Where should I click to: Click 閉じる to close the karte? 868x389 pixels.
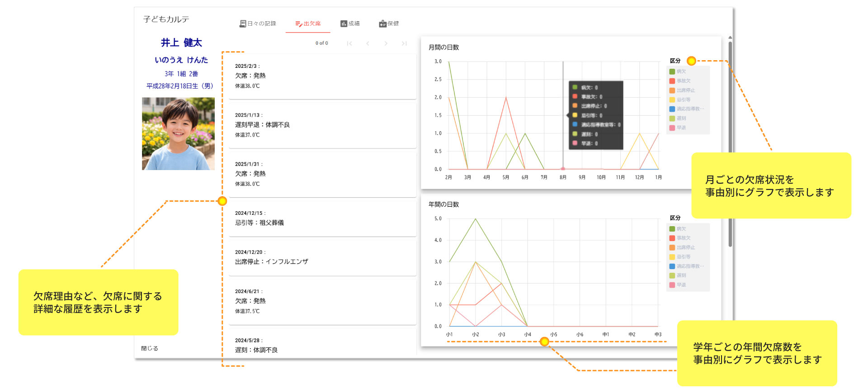point(150,348)
